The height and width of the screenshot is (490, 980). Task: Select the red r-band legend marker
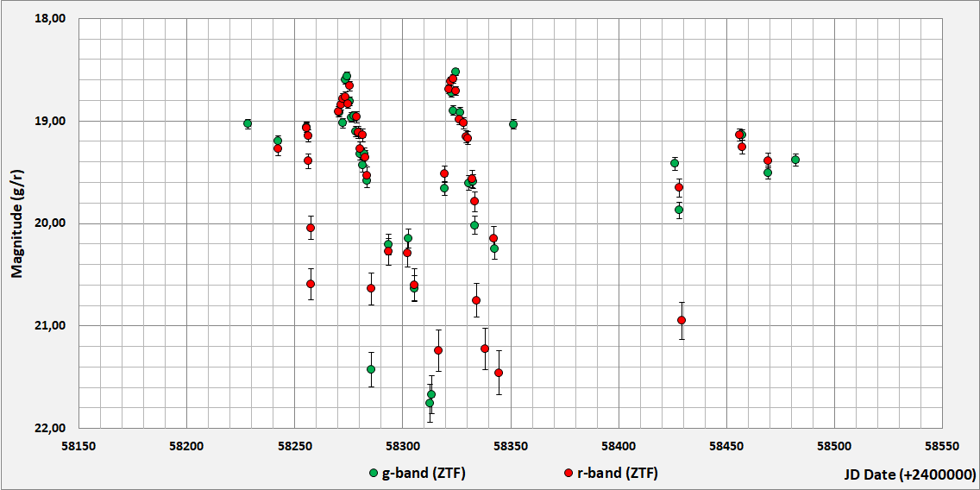pos(569,473)
